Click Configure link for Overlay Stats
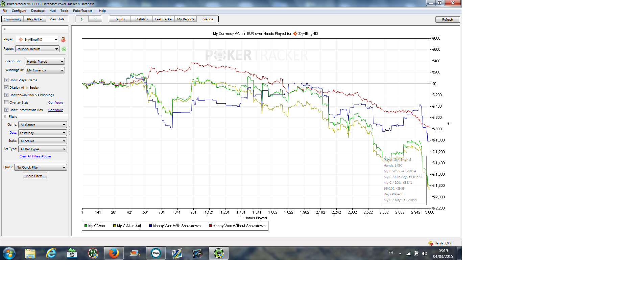Screen dimensions: 644x308 (55, 103)
